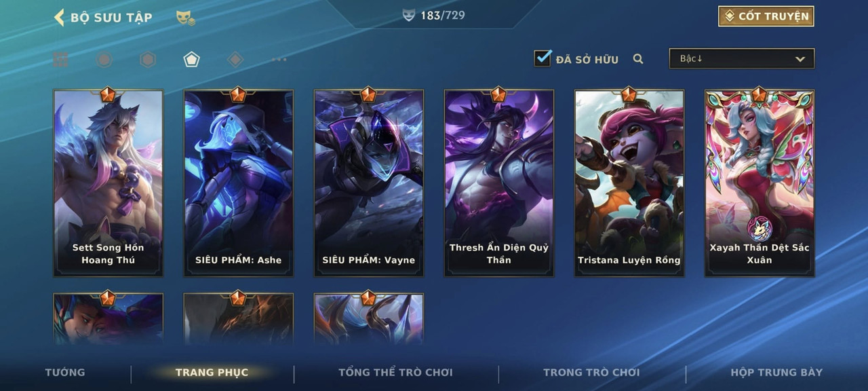Open the TRONG TRÒ CHƠI tab
This screenshot has height=391, width=868.
(x=591, y=372)
